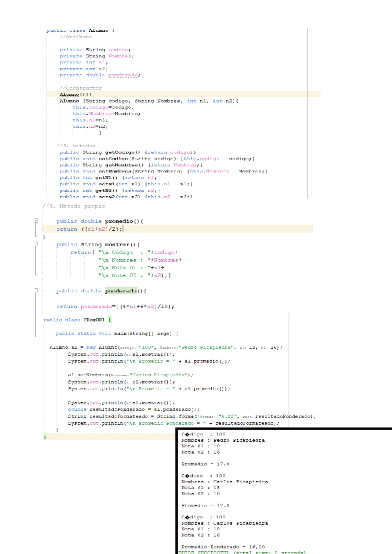Click the '\n Nota 02 :' string line in mostrar()
The image size is (392, 554).
coord(135,276)
